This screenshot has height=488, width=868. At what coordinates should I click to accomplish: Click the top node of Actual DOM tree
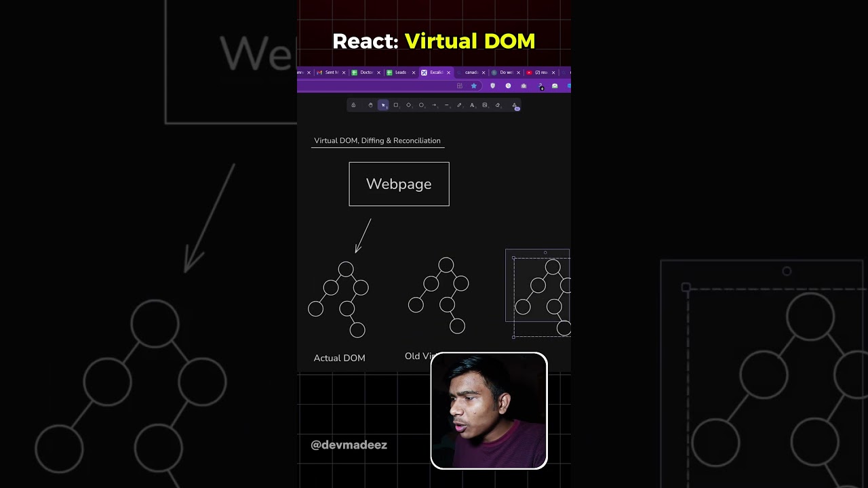(x=346, y=269)
